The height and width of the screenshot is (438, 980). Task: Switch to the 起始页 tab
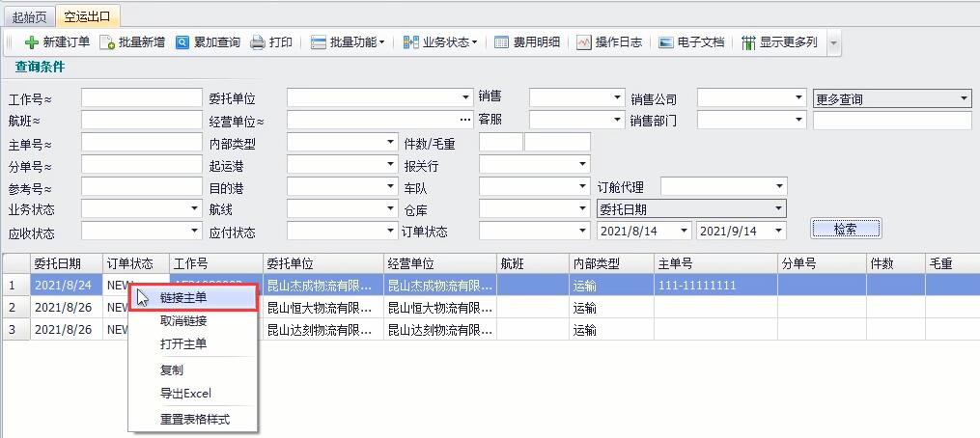click(x=28, y=16)
